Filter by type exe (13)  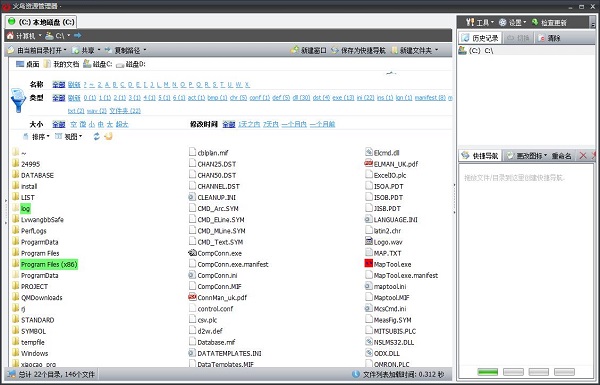(x=343, y=98)
